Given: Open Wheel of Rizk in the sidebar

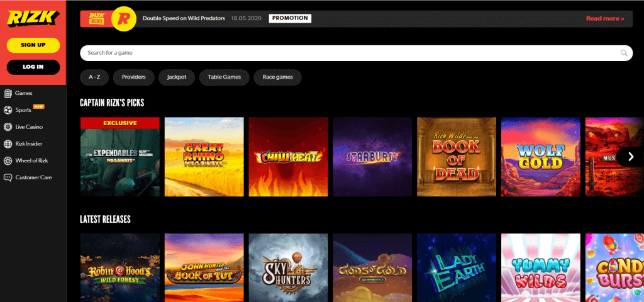Looking at the screenshot, I should tap(31, 160).
